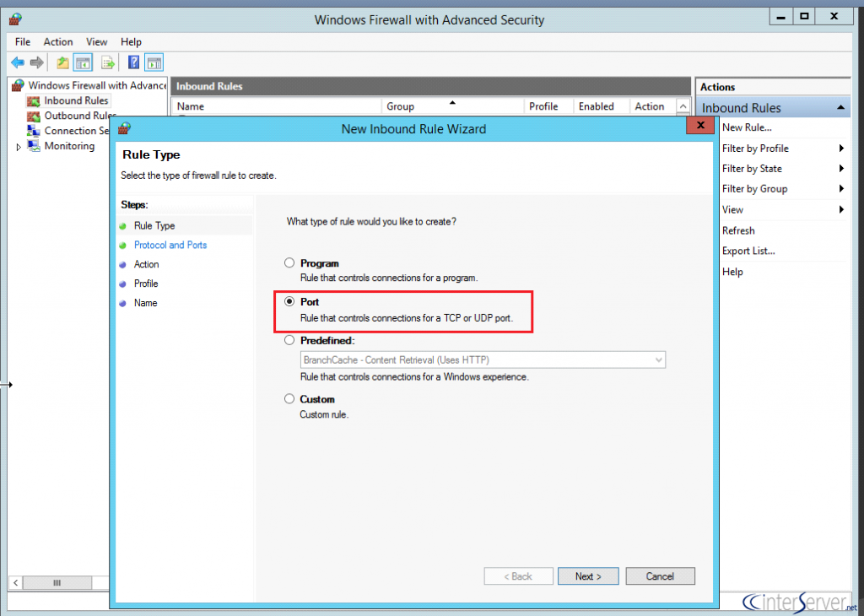The image size is (864, 616).
Task: Click Help in the Actions pane
Action: tap(732, 272)
